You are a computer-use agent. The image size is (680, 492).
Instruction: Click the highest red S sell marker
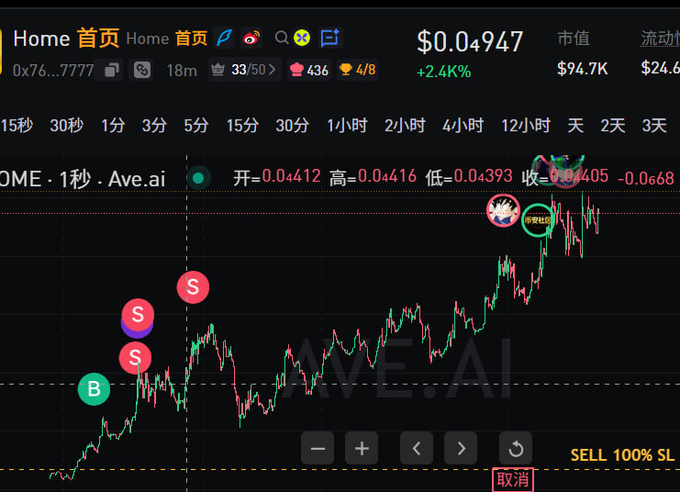point(193,287)
